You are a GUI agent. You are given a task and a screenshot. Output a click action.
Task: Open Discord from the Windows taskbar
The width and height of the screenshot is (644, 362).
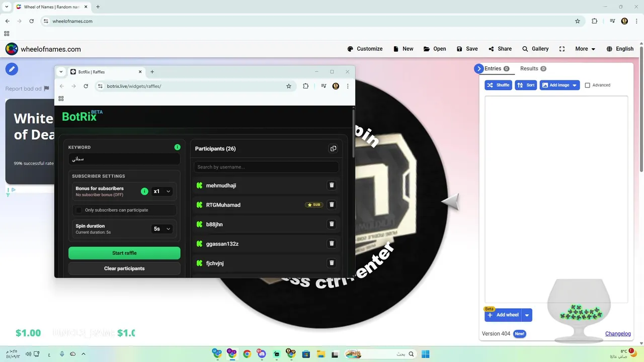point(261,354)
